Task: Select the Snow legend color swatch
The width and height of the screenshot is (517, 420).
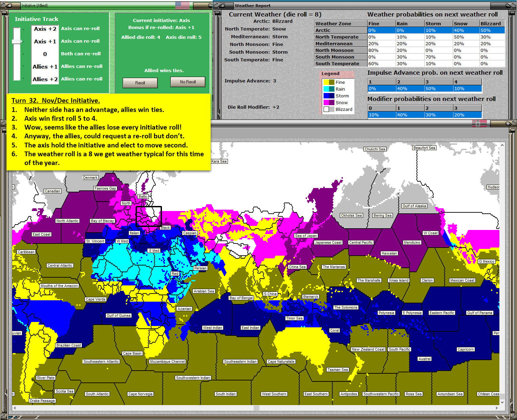Action: coord(329,102)
